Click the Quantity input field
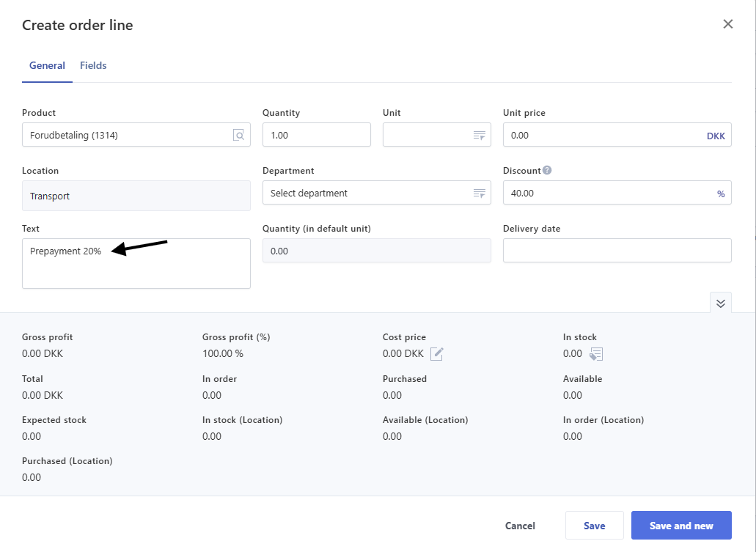The image size is (756, 552). [x=316, y=135]
